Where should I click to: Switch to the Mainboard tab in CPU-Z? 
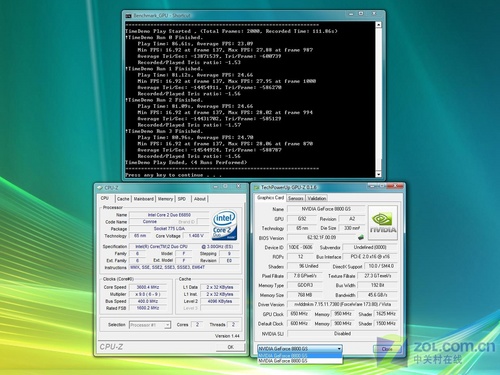144,199
